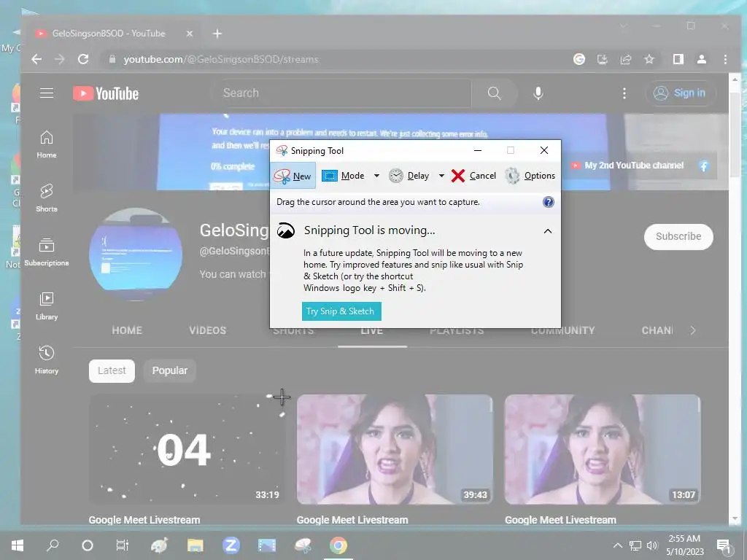Viewport: 747px width, 560px height.
Task: Open Windows taskbar search
Action: point(53,545)
